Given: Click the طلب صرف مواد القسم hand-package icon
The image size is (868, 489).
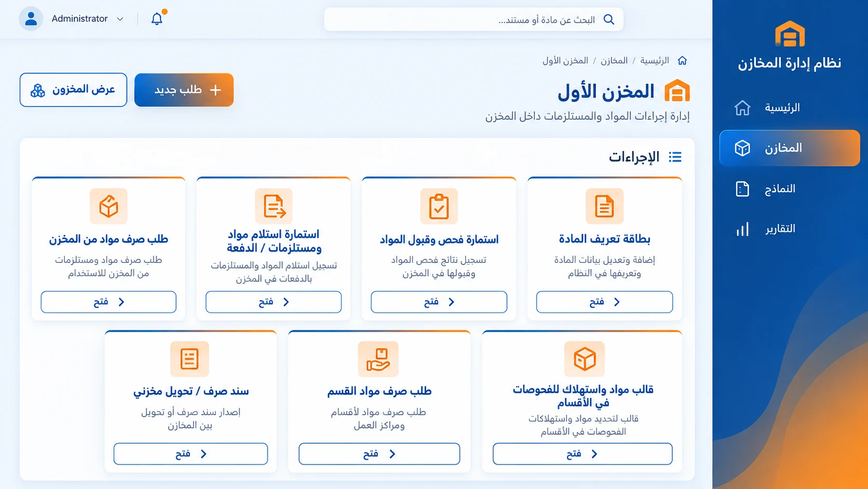Looking at the screenshot, I should point(378,359).
